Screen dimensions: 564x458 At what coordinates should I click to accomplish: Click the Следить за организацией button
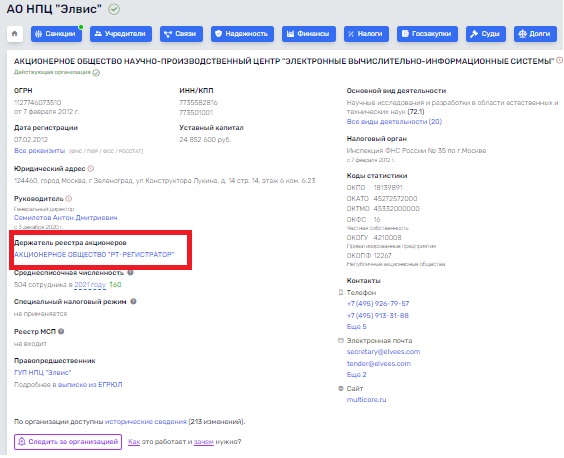tap(68, 442)
